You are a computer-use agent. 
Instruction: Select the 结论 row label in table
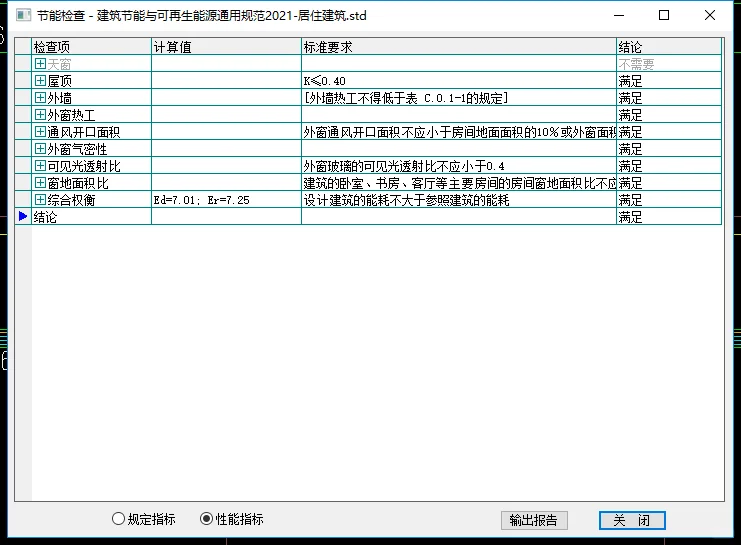coord(91,217)
